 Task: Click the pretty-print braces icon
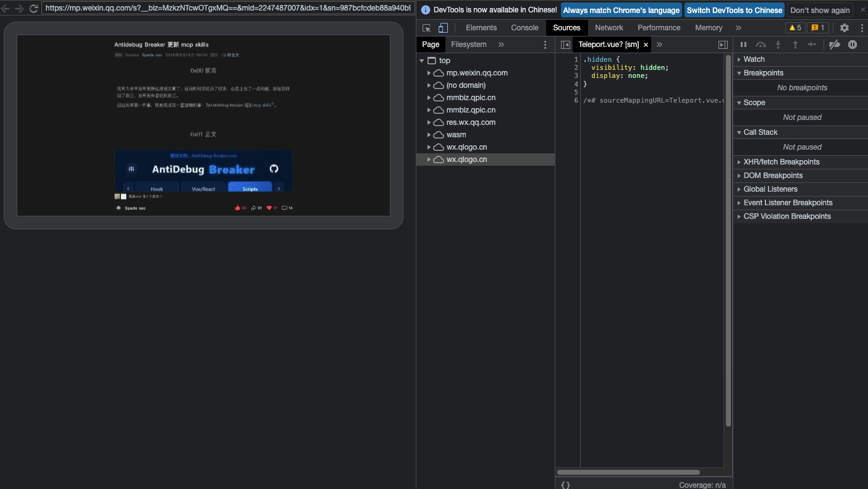click(x=565, y=485)
